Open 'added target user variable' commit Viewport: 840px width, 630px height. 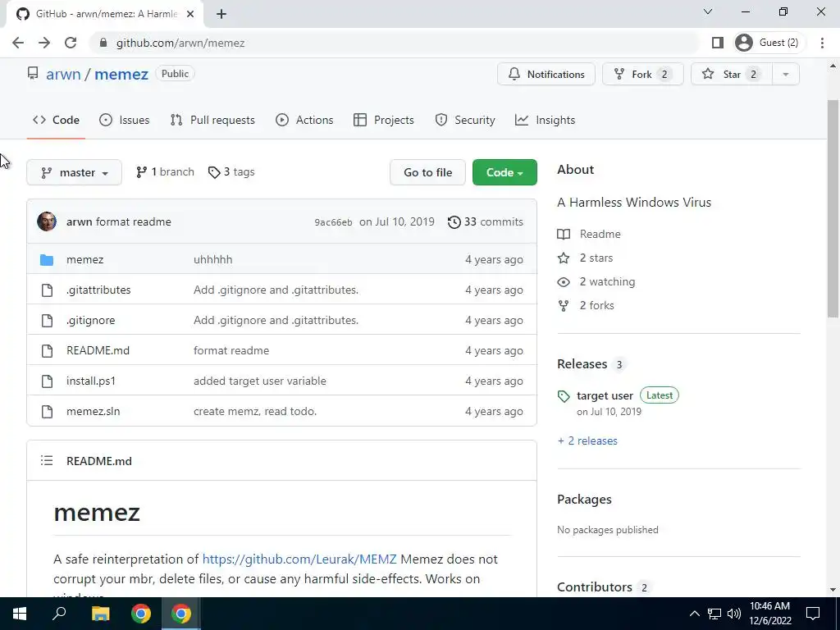[260, 381]
